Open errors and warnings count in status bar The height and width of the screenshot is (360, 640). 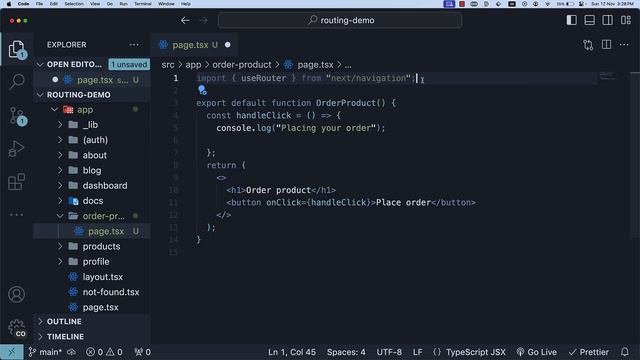pyautogui.click(x=104, y=352)
